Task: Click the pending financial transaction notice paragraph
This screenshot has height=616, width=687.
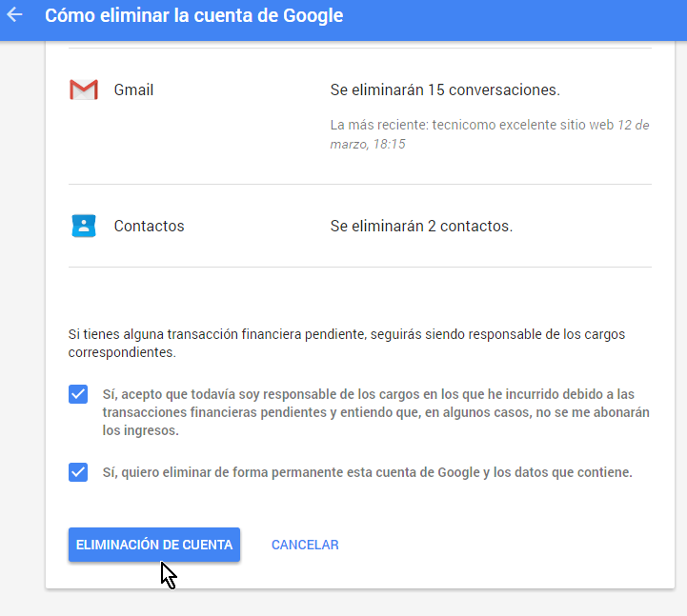Action: click(x=347, y=343)
